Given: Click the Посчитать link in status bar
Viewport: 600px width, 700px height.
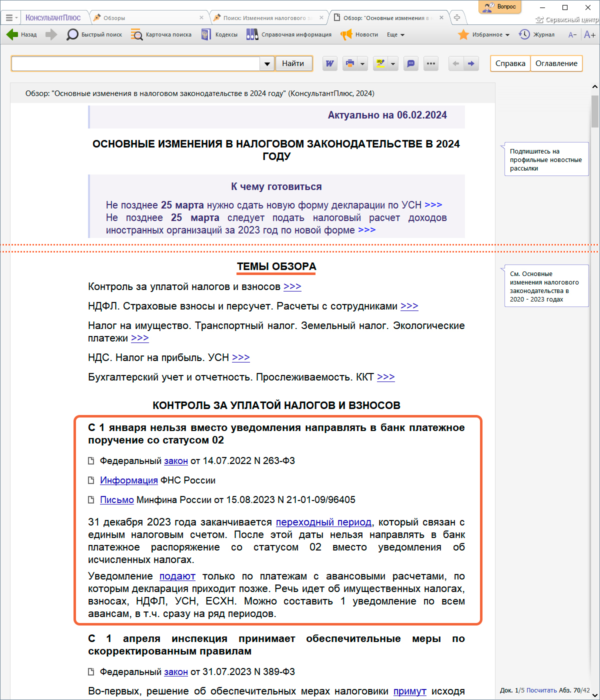Looking at the screenshot, I should [541, 690].
